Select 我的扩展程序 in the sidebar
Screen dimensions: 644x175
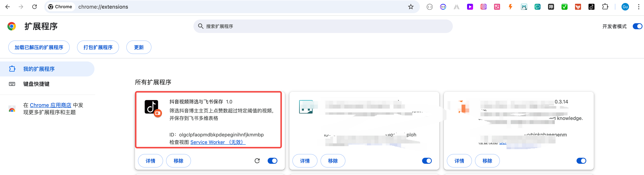pos(47,69)
